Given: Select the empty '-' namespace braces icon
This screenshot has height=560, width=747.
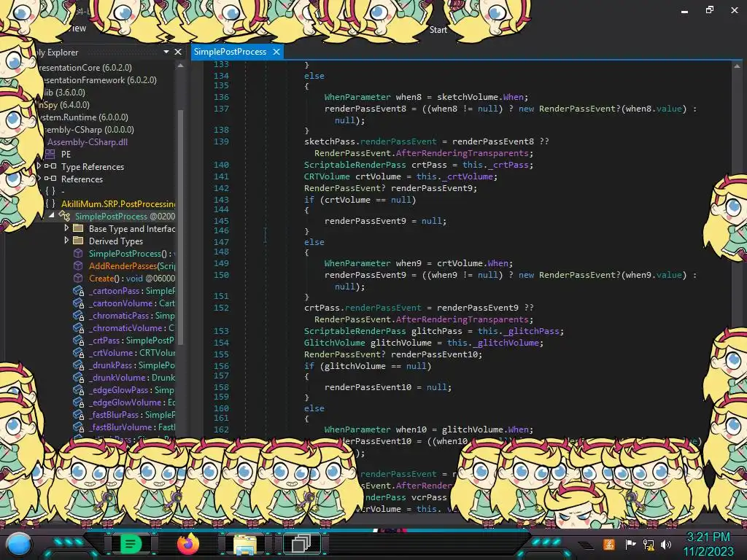Looking at the screenshot, I should [50, 191].
